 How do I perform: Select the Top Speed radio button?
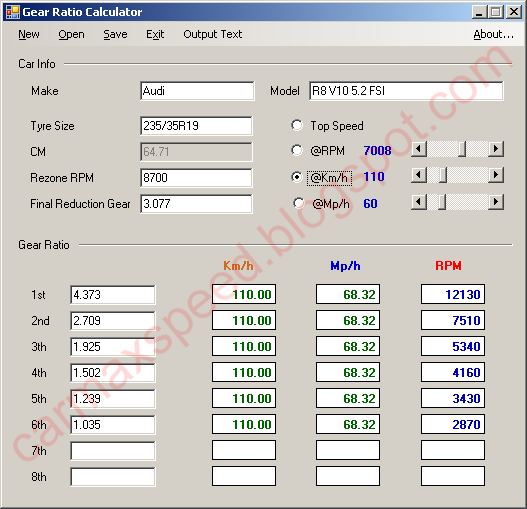(x=297, y=125)
